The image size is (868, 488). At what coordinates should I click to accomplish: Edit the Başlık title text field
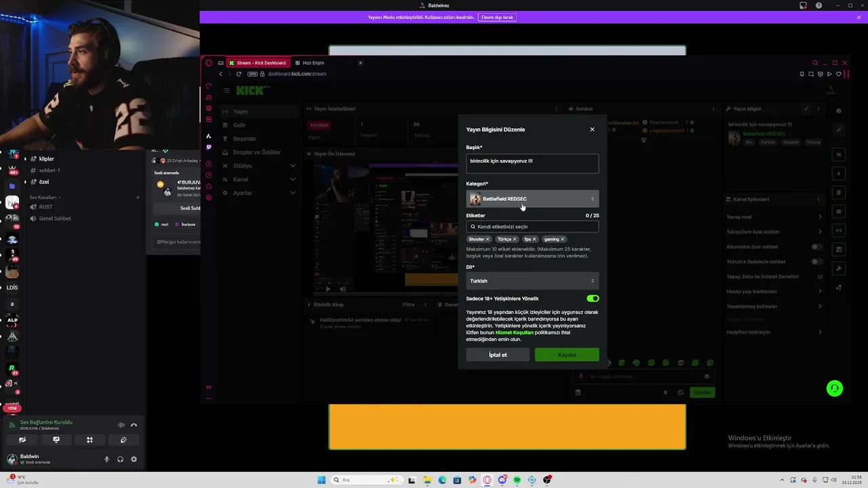pos(532,163)
